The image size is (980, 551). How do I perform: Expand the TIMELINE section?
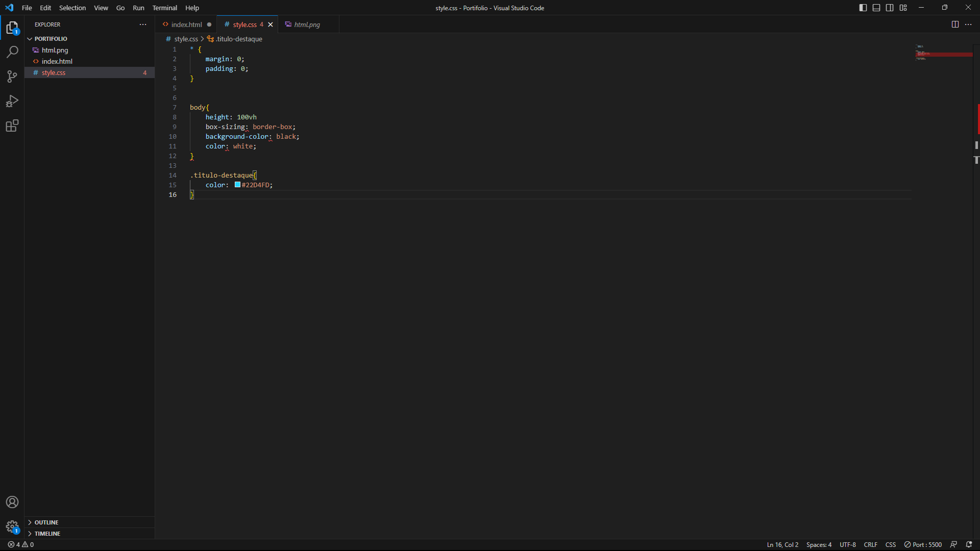pyautogui.click(x=89, y=534)
